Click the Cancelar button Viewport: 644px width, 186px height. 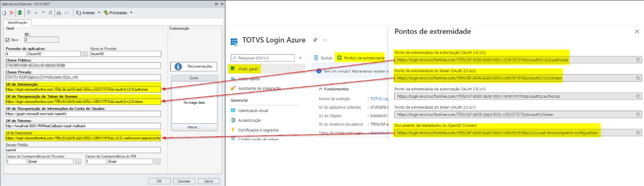(184, 182)
